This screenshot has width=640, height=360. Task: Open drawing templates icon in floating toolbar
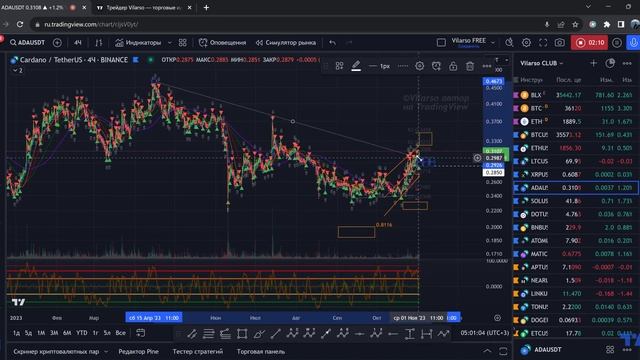click(x=339, y=66)
